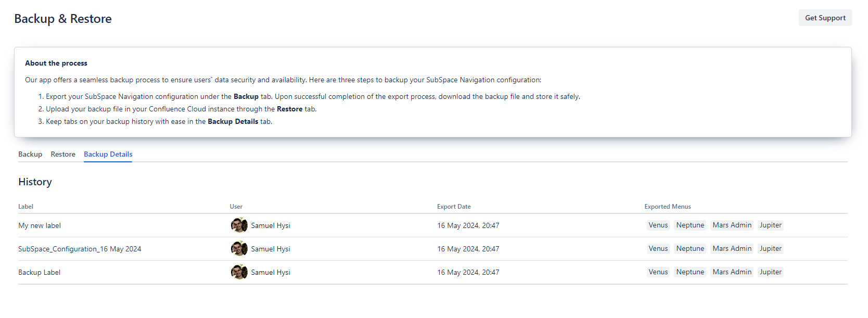Image resolution: width=868 pixels, height=318 pixels.
Task: Select the Backup Label entry
Action: (x=39, y=272)
